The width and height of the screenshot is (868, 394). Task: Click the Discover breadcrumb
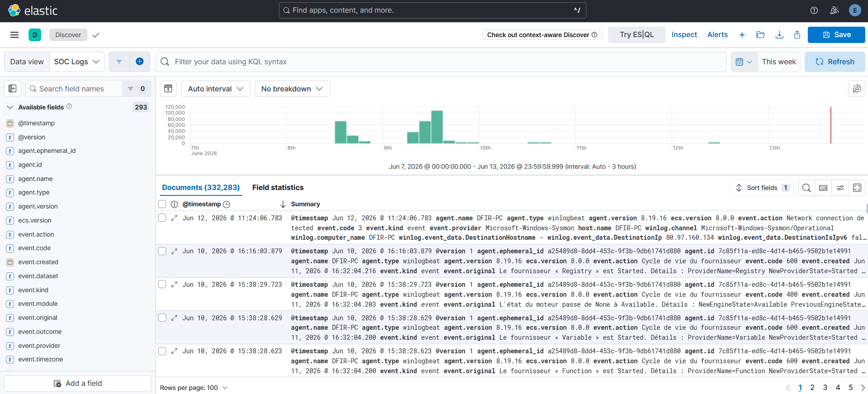pyautogui.click(x=68, y=35)
